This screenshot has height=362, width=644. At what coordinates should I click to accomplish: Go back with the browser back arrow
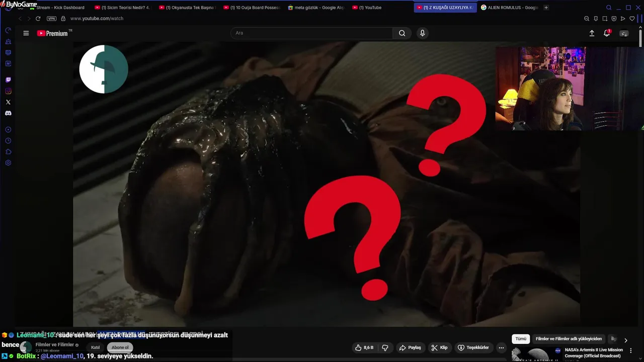[20, 19]
